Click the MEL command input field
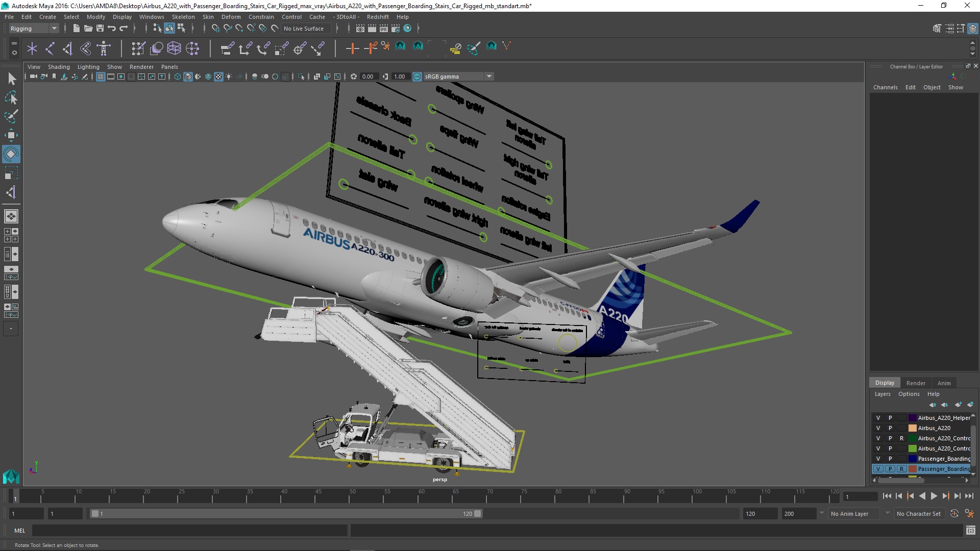 coord(189,531)
